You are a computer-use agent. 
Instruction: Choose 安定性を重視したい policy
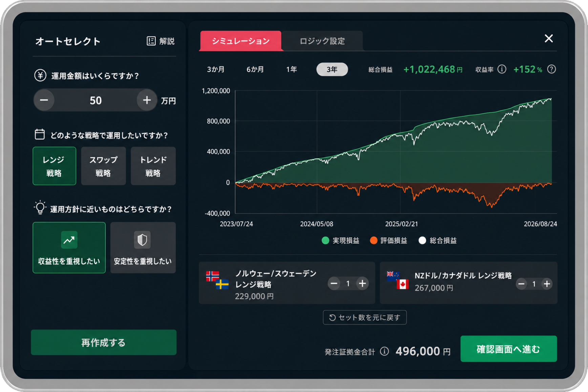click(143, 248)
